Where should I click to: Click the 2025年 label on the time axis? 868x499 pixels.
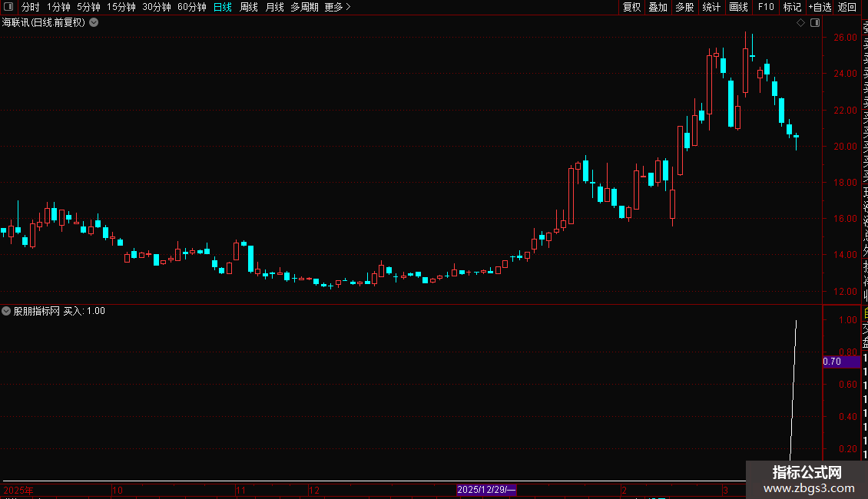(x=18, y=490)
